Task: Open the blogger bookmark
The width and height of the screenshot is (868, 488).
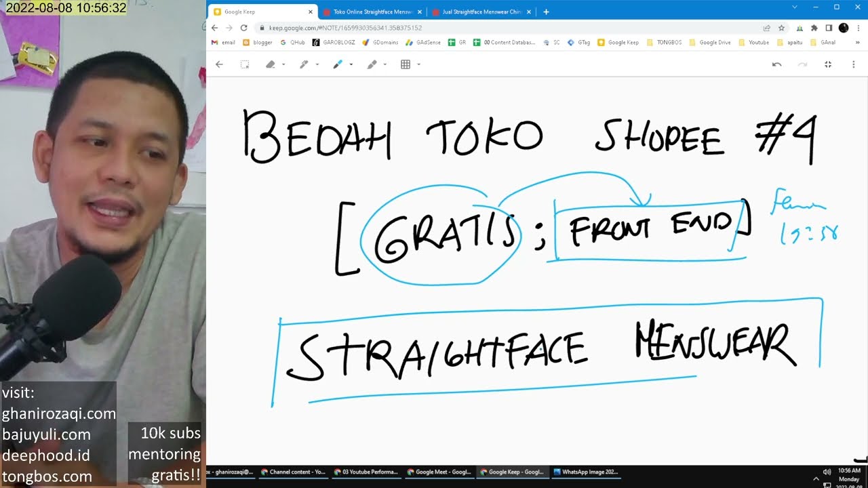Action: (x=257, y=42)
